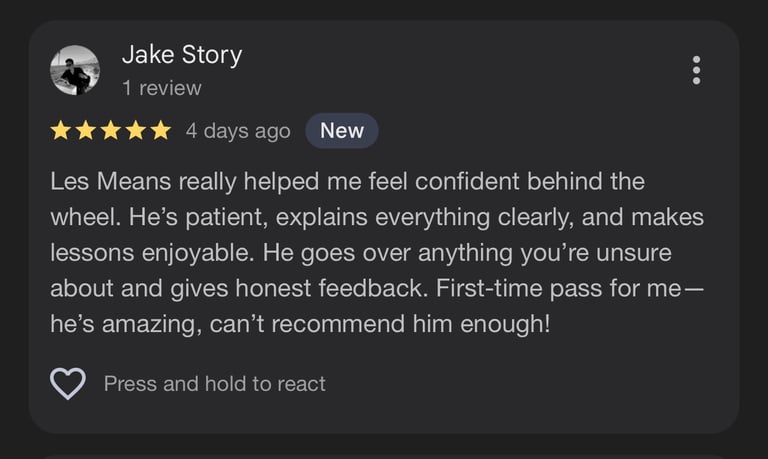Click the fifth yellow rating star
The image size is (768, 459).
pyautogui.click(x=161, y=131)
